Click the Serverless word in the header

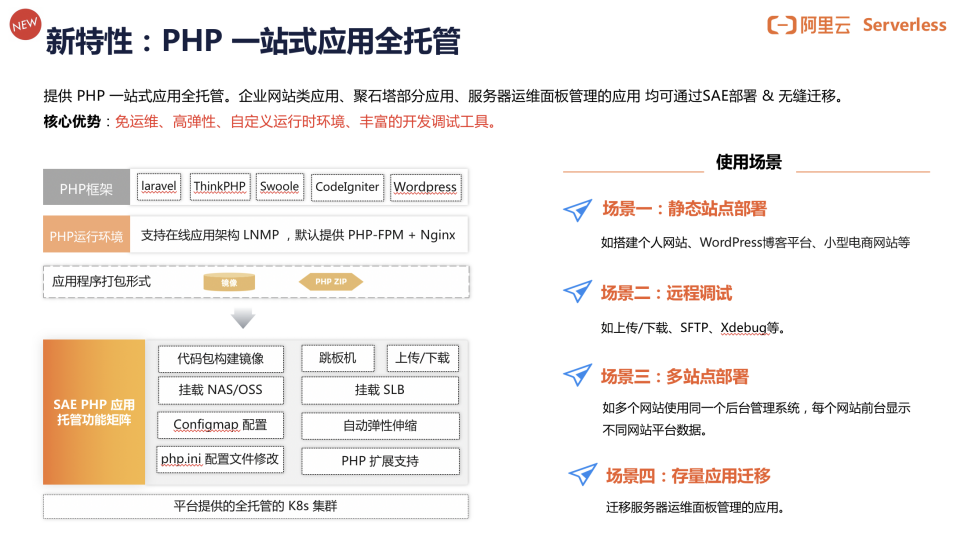(x=904, y=25)
